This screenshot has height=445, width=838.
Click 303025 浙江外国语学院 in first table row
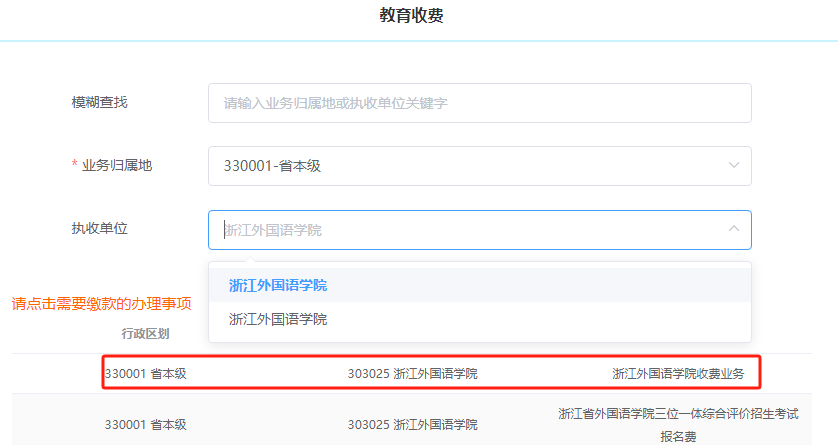[x=412, y=374]
